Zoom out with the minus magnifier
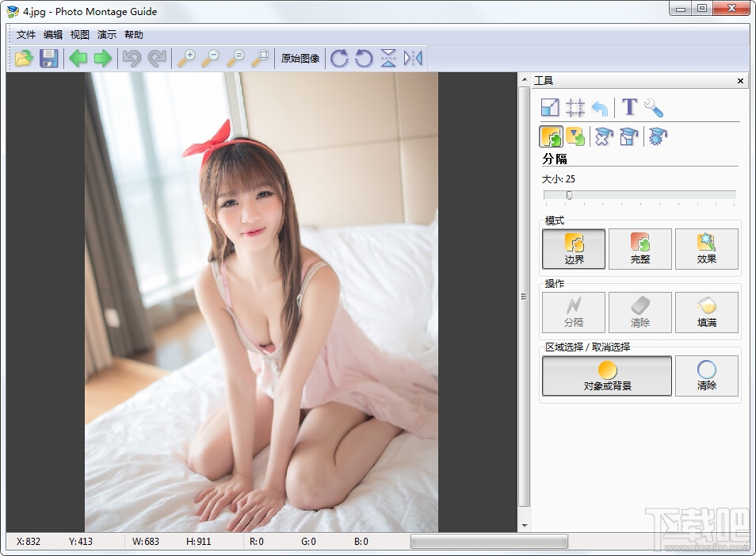This screenshot has height=556, width=756. coord(210,59)
